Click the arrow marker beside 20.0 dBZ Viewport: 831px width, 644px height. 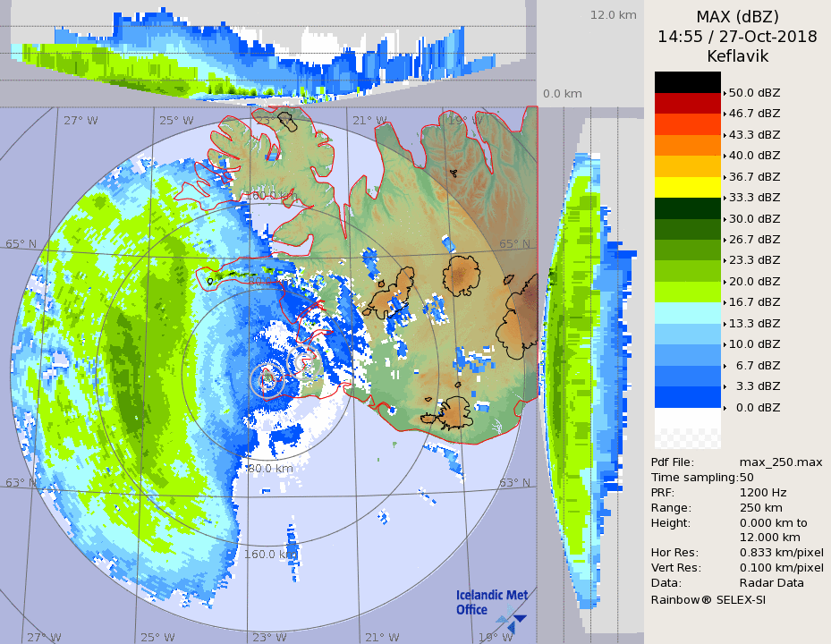pyautogui.click(x=725, y=282)
